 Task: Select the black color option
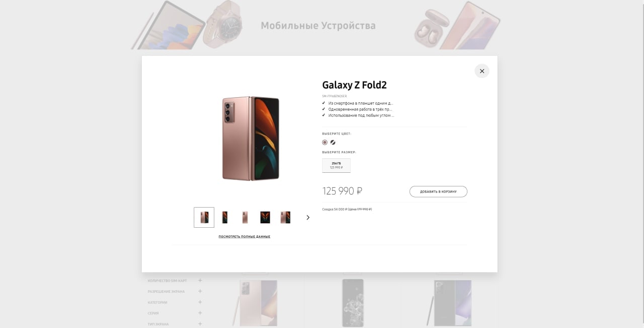(333, 143)
